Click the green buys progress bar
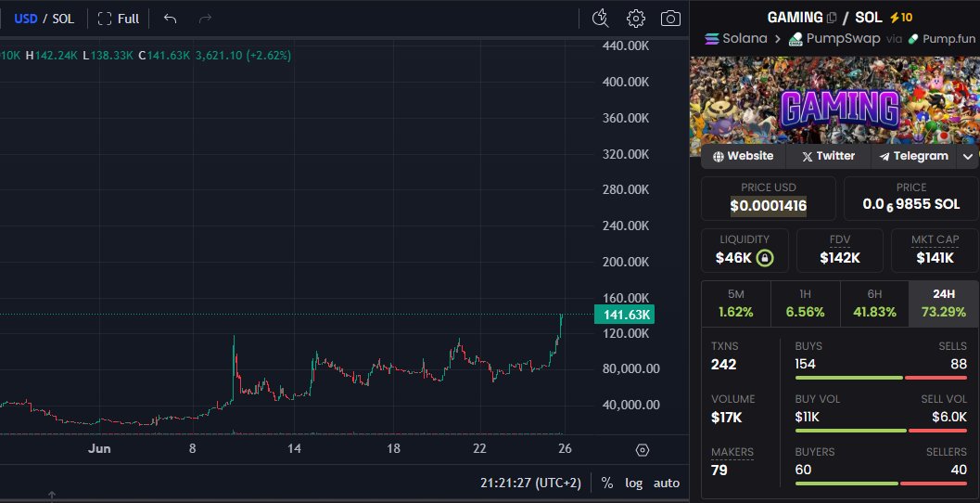 pyautogui.click(x=848, y=378)
